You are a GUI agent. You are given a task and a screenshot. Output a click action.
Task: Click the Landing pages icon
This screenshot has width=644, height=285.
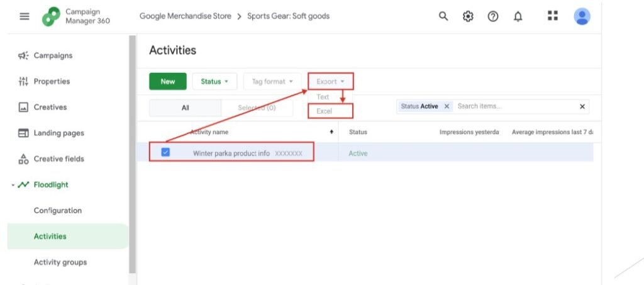(x=23, y=133)
